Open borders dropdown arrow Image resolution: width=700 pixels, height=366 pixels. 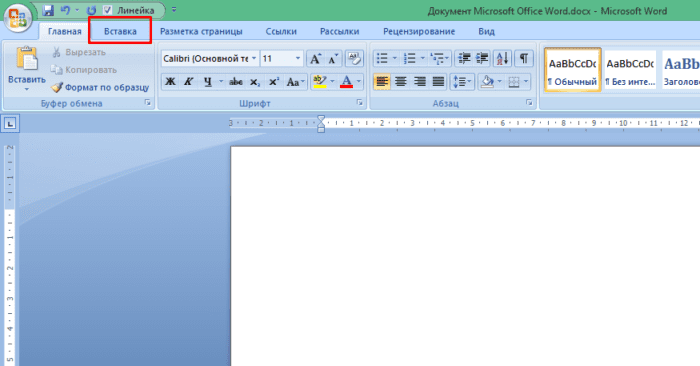[526, 82]
